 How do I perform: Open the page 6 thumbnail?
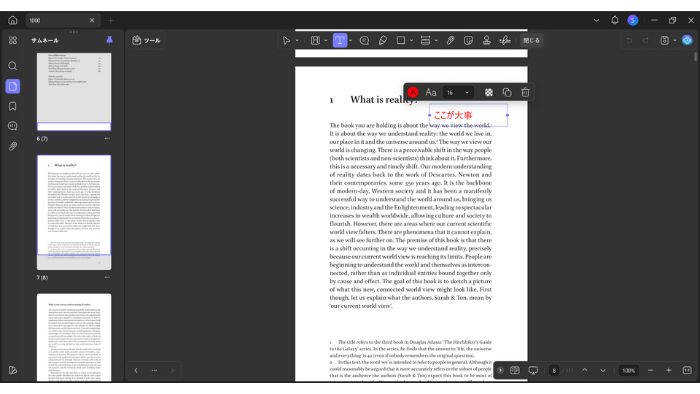[x=74, y=92]
